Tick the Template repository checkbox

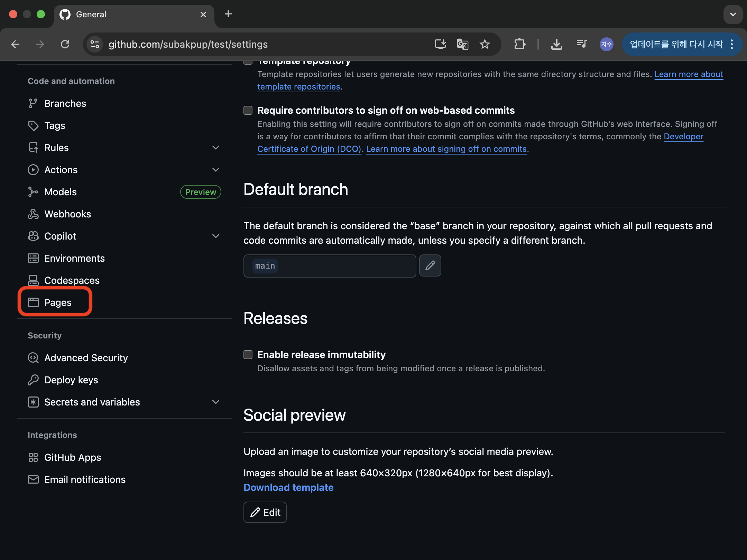point(248,62)
